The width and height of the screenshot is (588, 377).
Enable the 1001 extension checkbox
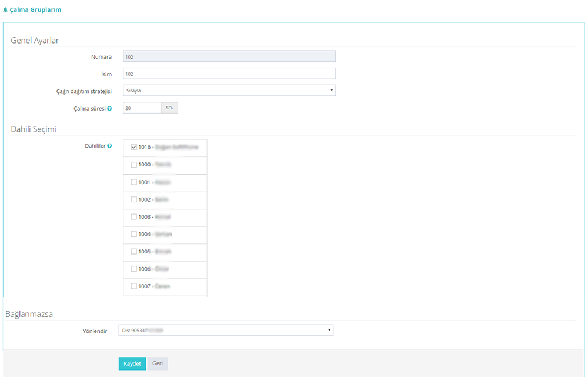point(134,182)
